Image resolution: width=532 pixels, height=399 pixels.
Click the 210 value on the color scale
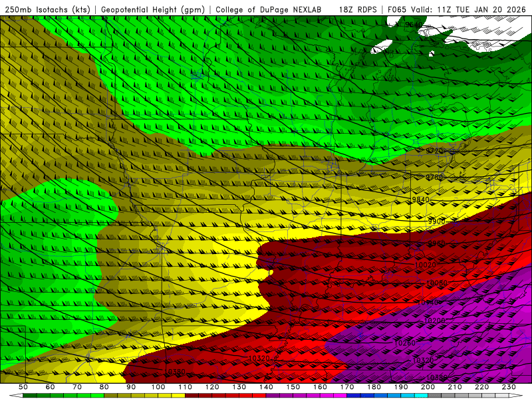tap(455, 387)
